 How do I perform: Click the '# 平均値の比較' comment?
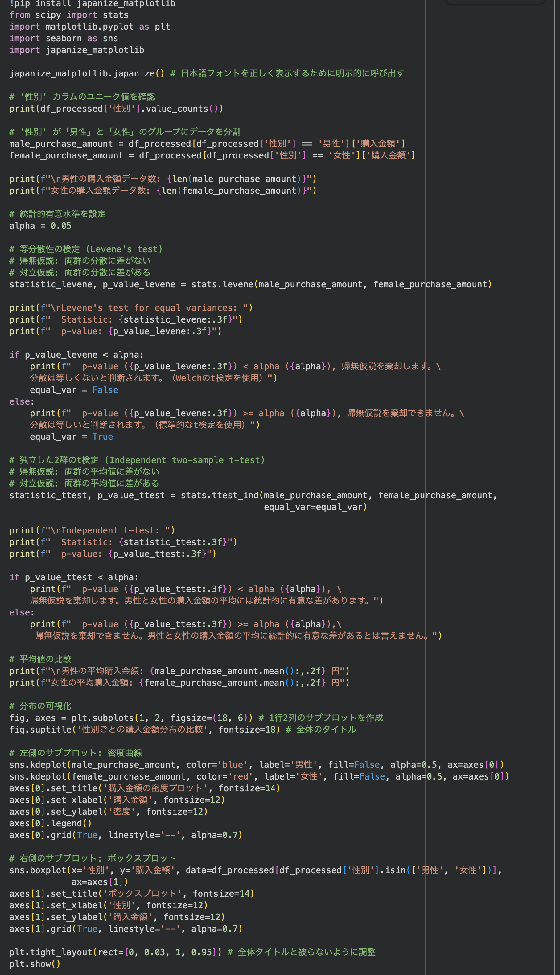tap(40, 659)
